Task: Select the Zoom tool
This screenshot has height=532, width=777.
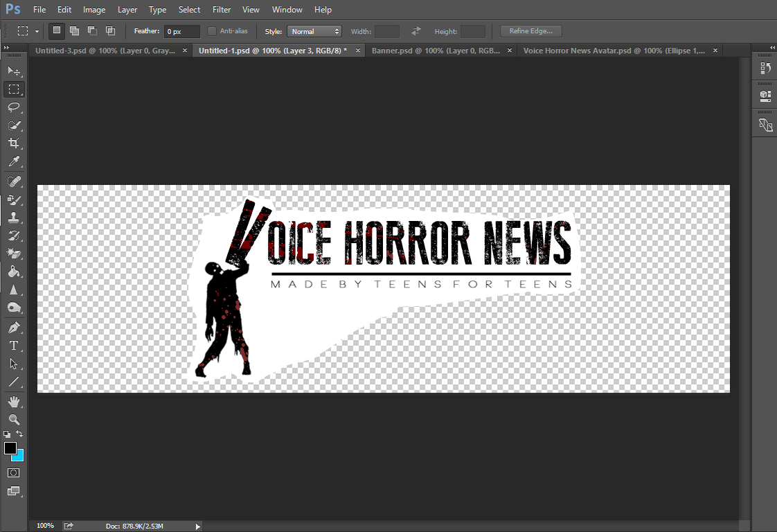Action: click(x=14, y=420)
